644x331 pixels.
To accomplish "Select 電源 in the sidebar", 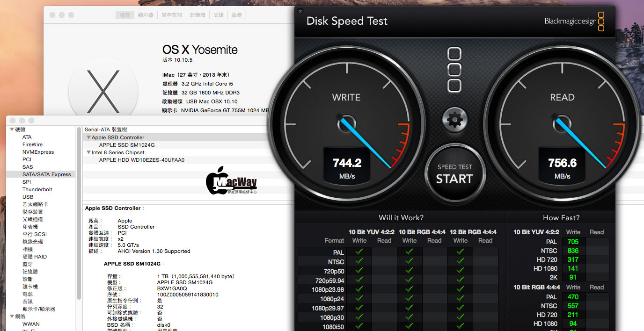I will [28, 294].
